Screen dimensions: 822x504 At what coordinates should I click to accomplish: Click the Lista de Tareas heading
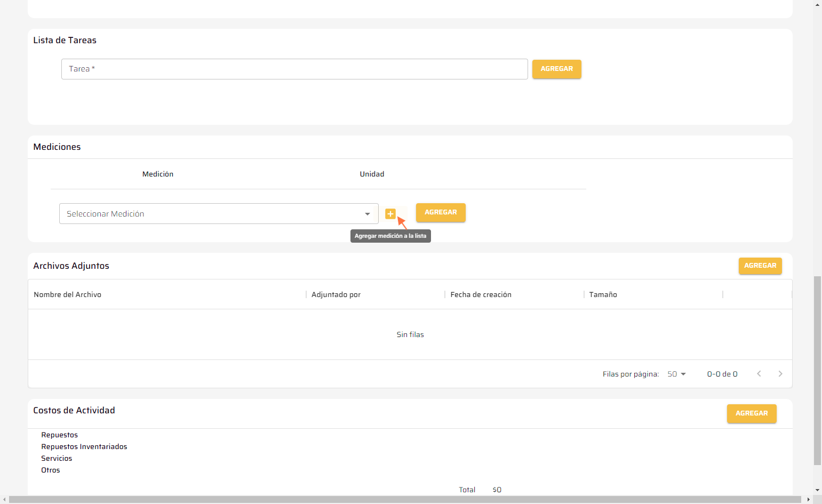pyautogui.click(x=65, y=41)
